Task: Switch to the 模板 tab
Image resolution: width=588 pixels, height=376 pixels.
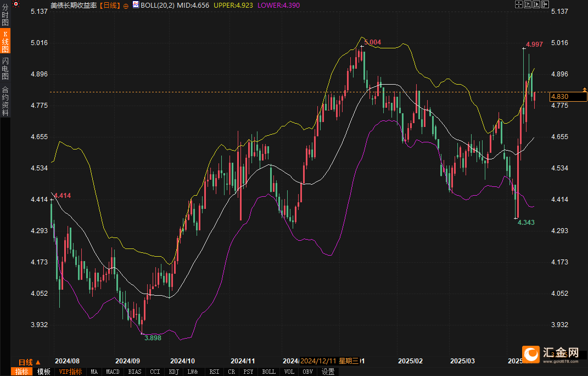Action: tap(43, 372)
